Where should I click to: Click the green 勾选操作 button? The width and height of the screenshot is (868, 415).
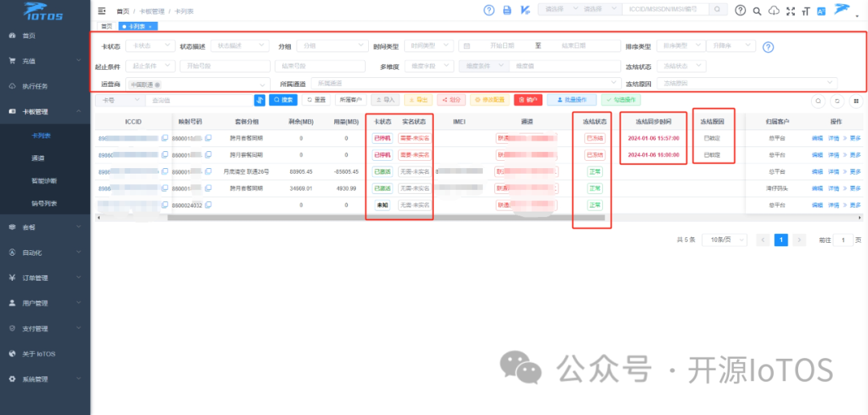[x=621, y=101]
